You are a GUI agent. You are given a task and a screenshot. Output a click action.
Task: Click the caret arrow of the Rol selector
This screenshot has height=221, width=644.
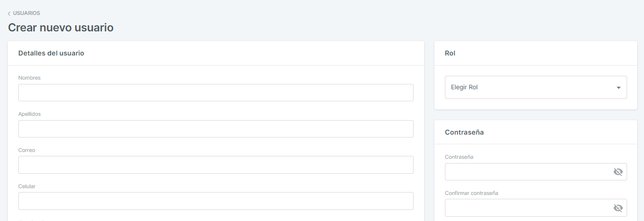[x=618, y=88]
